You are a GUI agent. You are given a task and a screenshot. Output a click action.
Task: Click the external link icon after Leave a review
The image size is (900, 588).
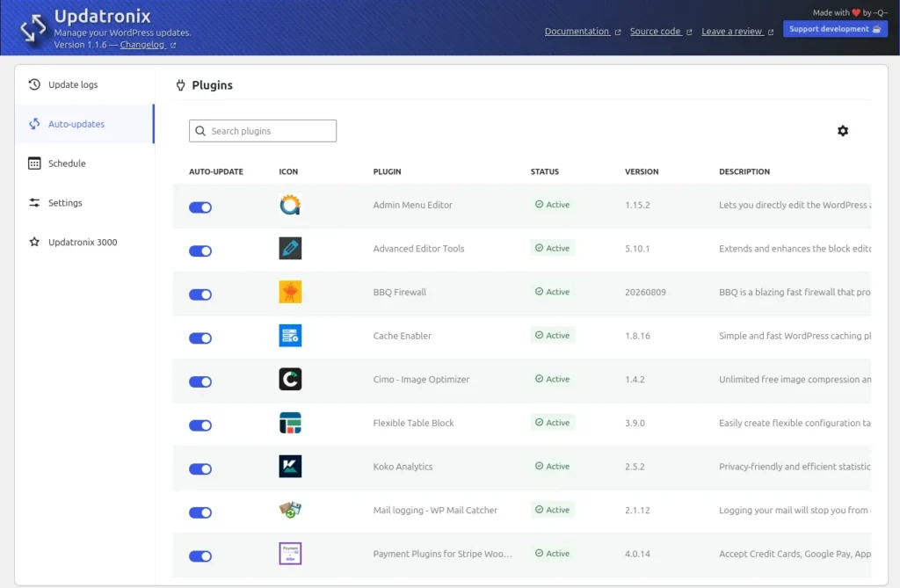click(x=770, y=33)
